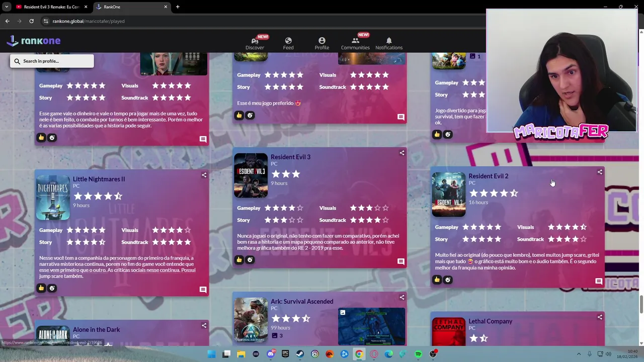The width and height of the screenshot is (644, 362).
Task: Click '9 hours' under Resident Evil 3
Action: click(x=279, y=183)
